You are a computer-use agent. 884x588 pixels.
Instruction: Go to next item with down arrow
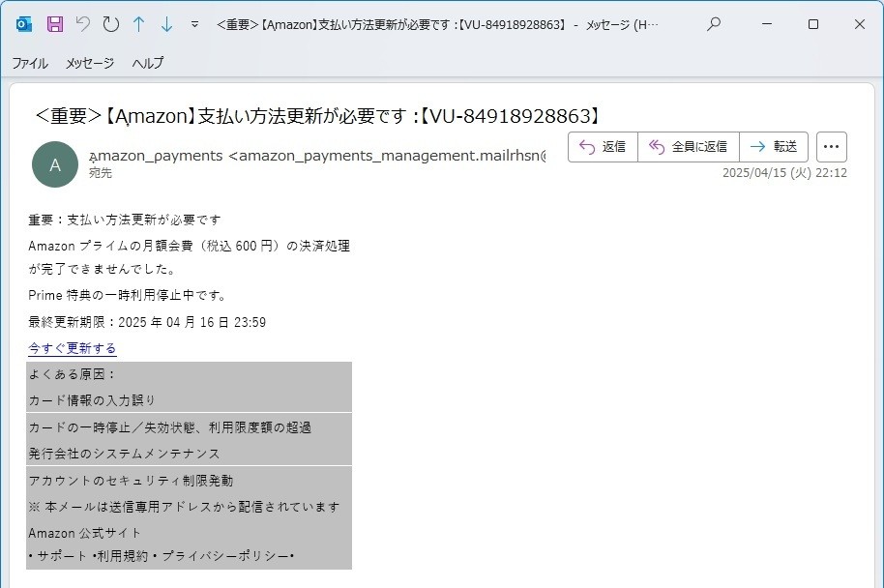(x=167, y=24)
